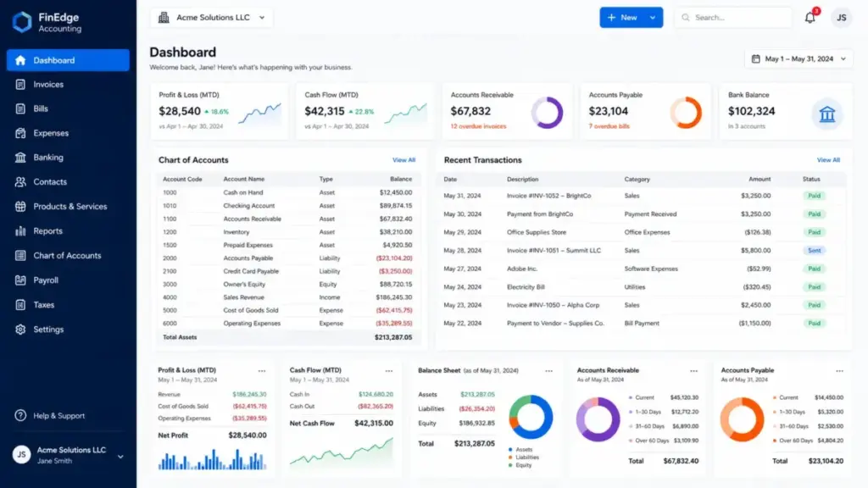Open Cash Flow widget three-dot menu
Screen dimensions: 868x488
(x=389, y=371)
